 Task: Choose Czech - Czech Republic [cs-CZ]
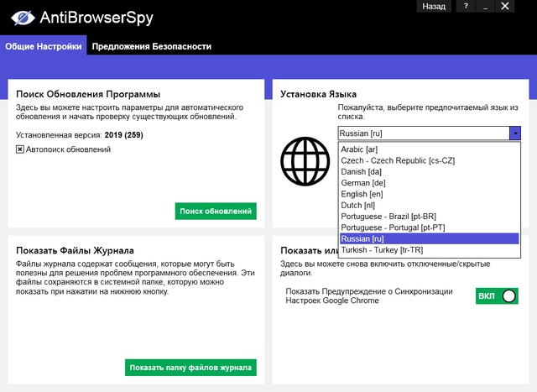tap(398, 160)
